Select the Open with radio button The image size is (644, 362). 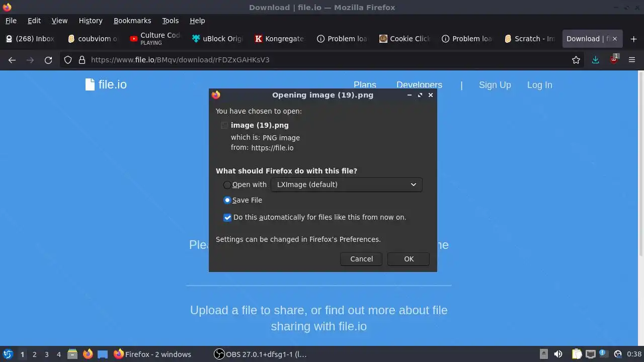pyautogui.click(x=227, y=185)
